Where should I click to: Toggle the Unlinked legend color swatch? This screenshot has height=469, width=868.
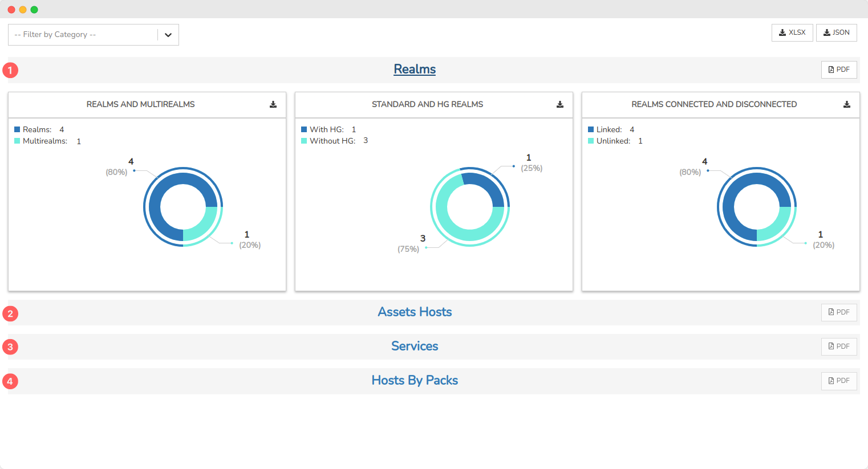coord(591,141)
